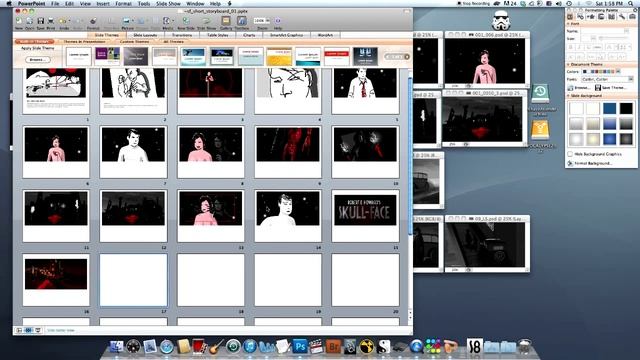Switch to the Charts tab
The image size is (640, 360).
coord(249,35)
